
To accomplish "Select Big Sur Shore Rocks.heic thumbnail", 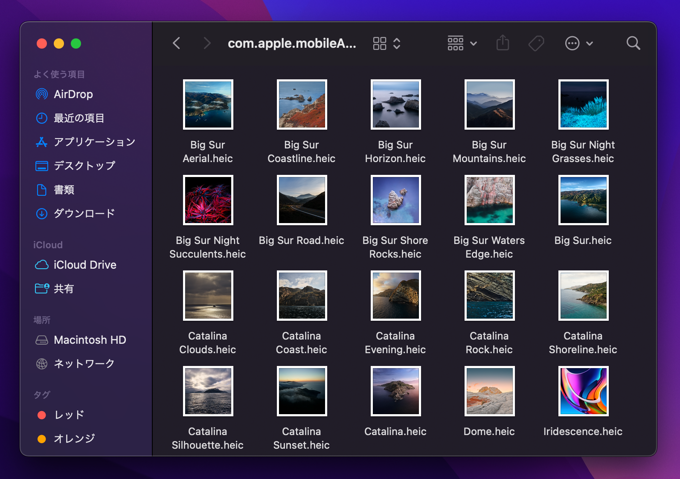I will [x=396, y=200].
